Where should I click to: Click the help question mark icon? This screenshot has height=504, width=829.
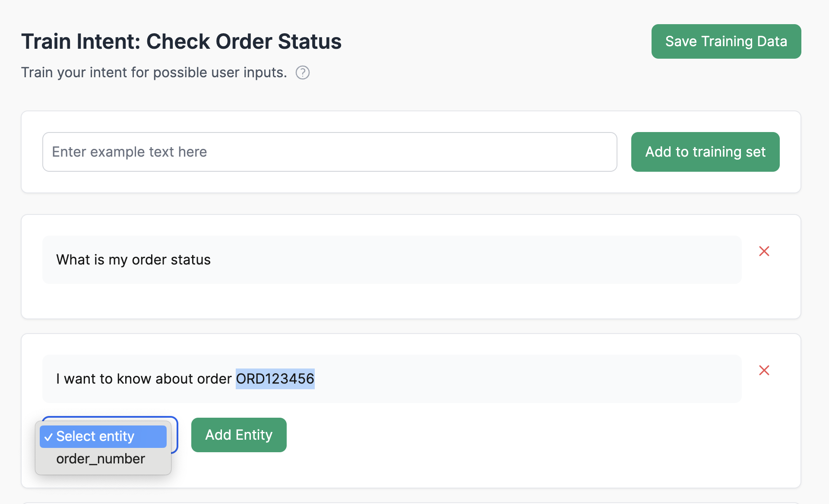pos(303,72)
